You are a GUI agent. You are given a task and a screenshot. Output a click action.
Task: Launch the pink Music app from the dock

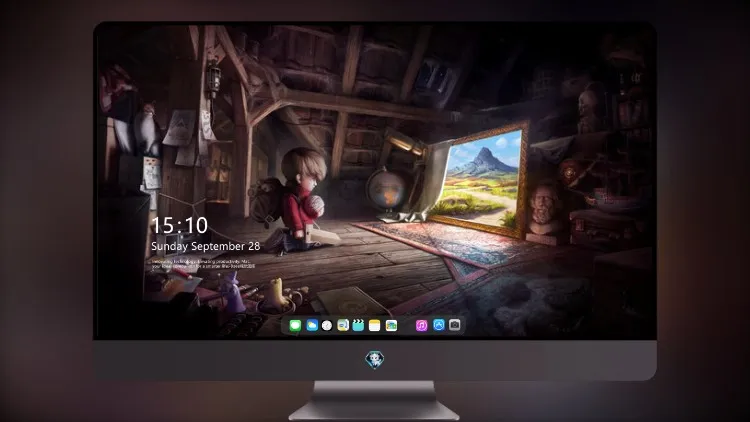pyautogui.click(x=421, y=326)
